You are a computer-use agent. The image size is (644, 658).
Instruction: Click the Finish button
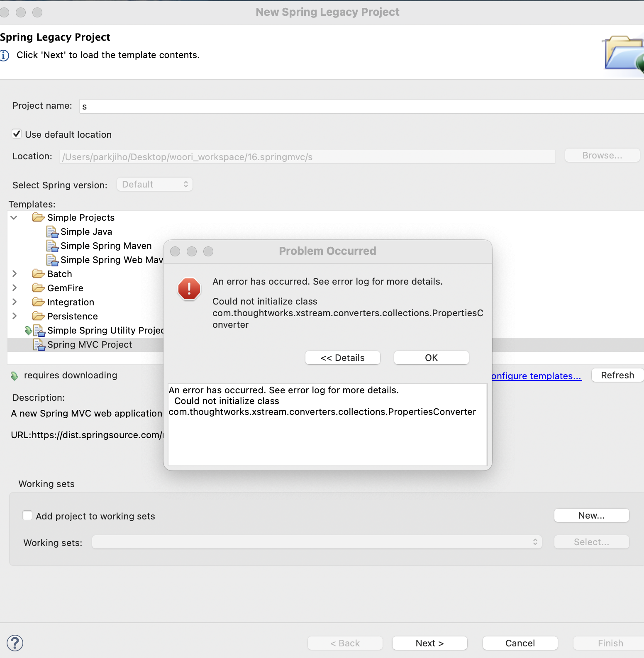pyautogui.click(x=609, y=643)
